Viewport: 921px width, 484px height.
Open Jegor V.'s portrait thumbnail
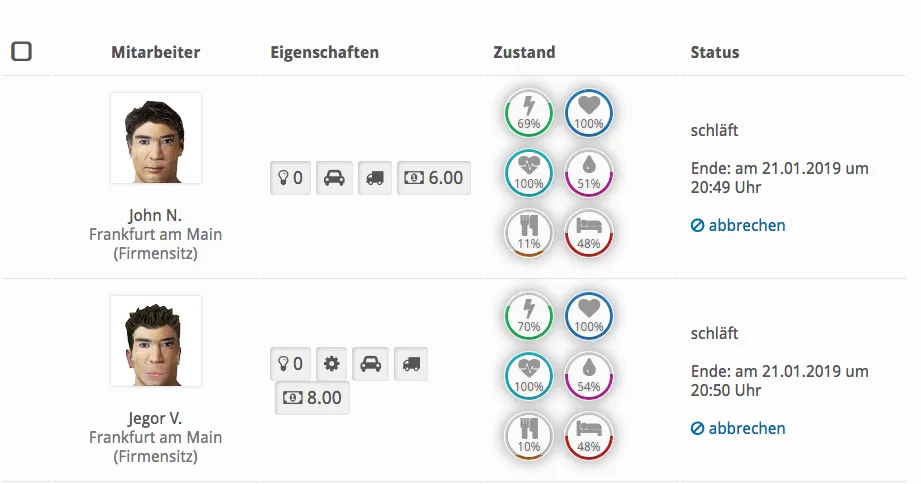[156, 341]
